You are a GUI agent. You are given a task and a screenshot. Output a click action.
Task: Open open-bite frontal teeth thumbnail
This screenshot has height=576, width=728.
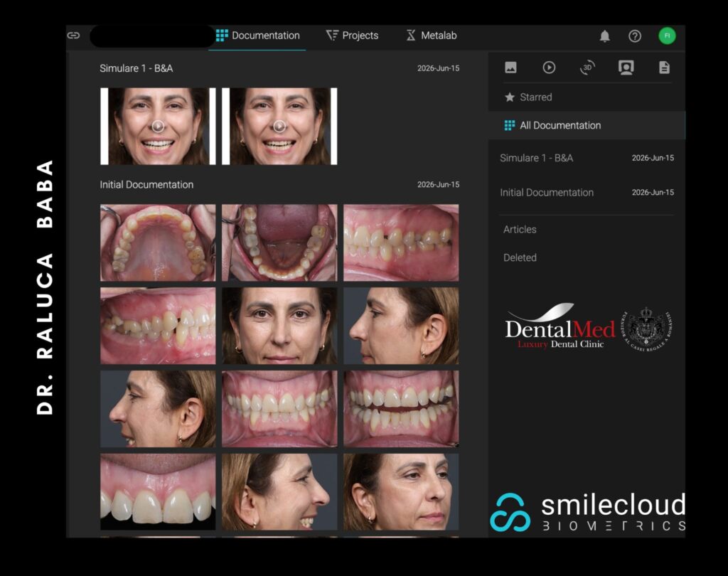(401, 409)
